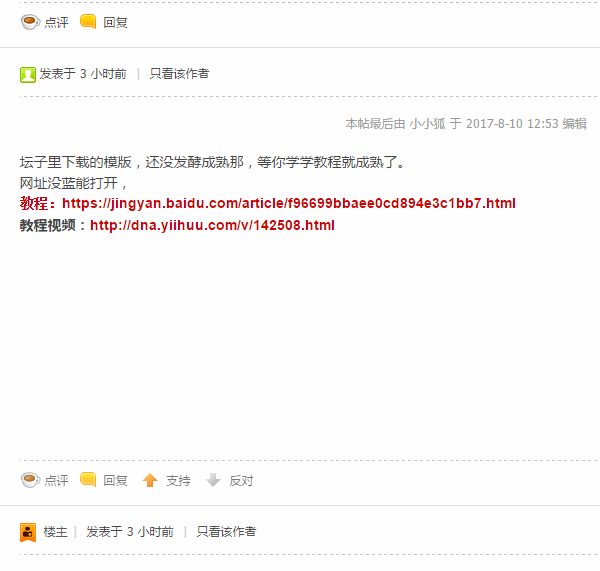Image resolution: width=600 pixels, height=571 pixels.
Task: Click the 支持 text link
Action: click(x=178, y=481)
